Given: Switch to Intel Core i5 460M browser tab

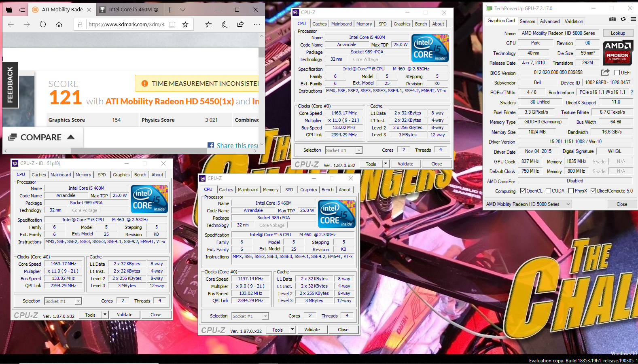Looking at the screenshot, I should 129,9.
